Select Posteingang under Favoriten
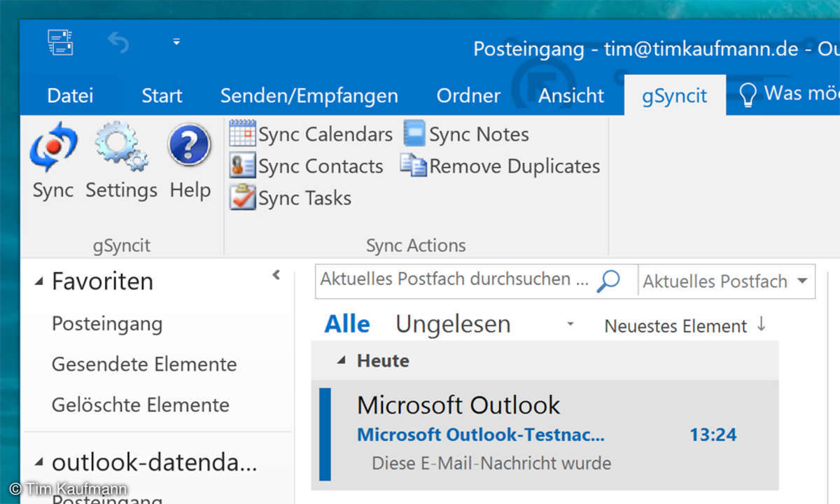 point(107,324)
